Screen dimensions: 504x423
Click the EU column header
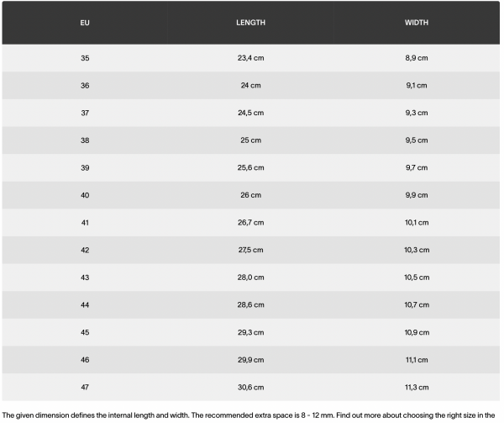[x=84, y=22]
